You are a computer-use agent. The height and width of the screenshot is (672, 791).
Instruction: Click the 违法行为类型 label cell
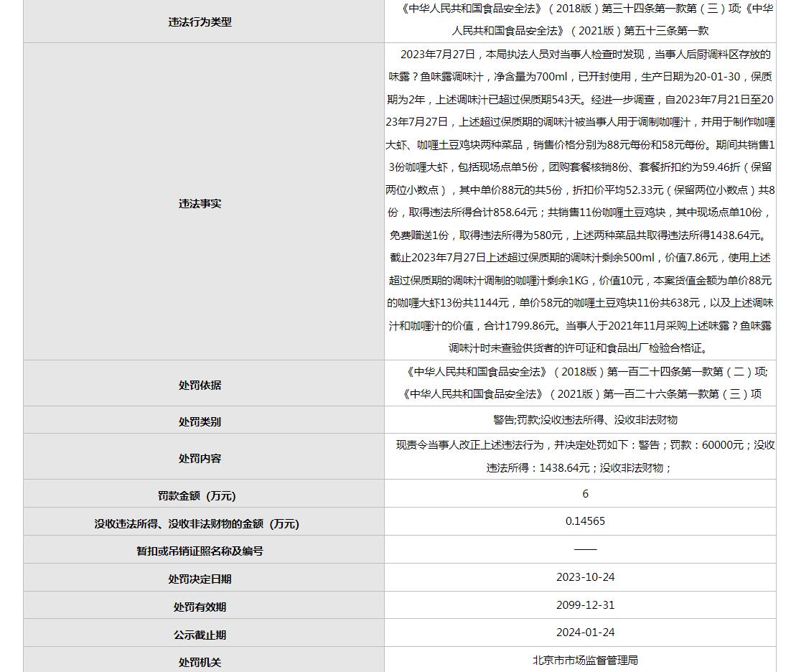pyautogui.click(x=200, y=22)
